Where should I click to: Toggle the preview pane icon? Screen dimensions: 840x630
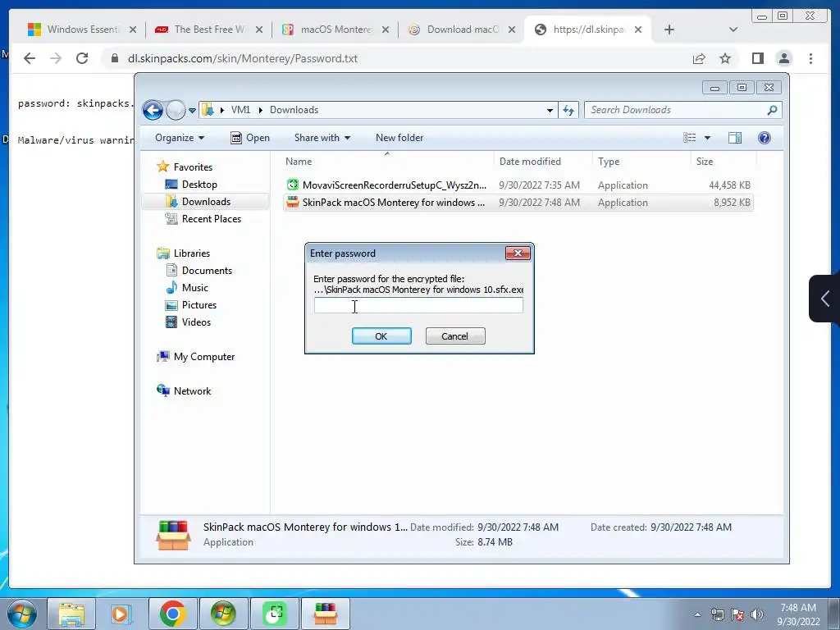click(x=735, y=138)
